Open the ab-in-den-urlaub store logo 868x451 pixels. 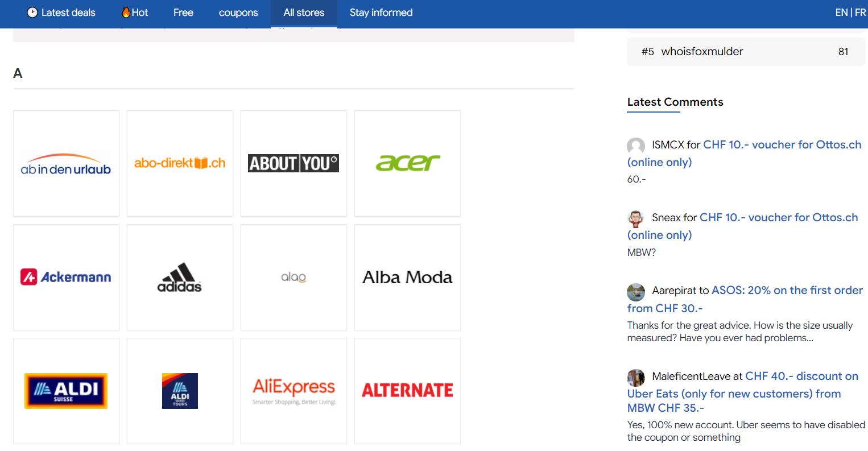click(x=66, y=164)
